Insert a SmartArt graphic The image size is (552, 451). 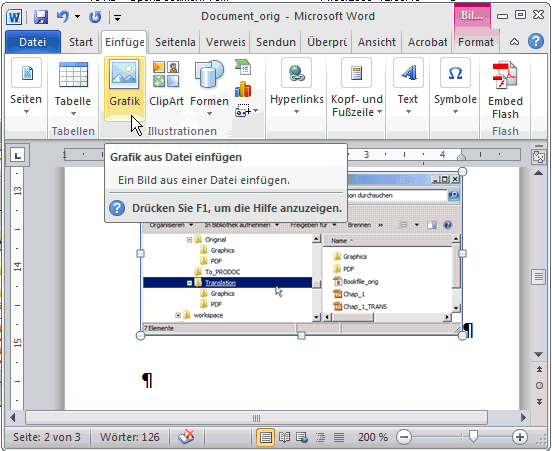tap(243, 67)
